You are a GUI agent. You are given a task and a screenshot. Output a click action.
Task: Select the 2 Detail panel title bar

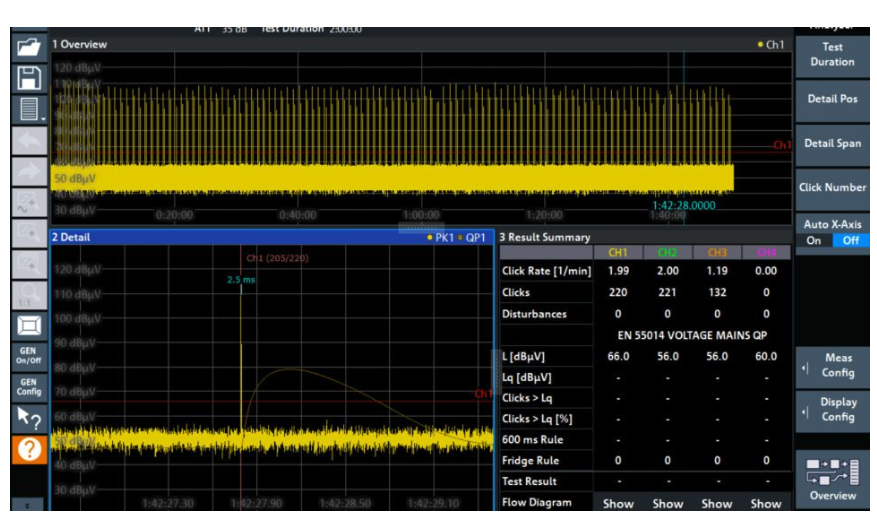272,237
